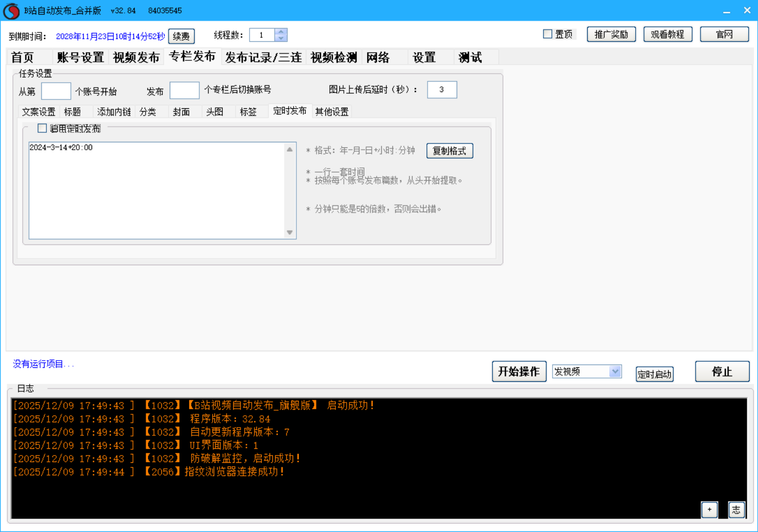Screen dimensions: 758x532
Task: Click the 志 log button
Action: click(x=736, y=509)
